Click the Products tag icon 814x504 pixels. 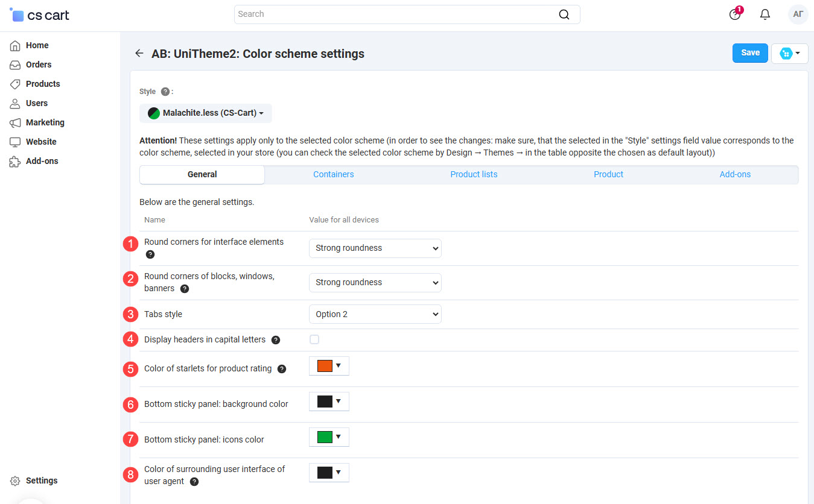(x=15, y=84)
